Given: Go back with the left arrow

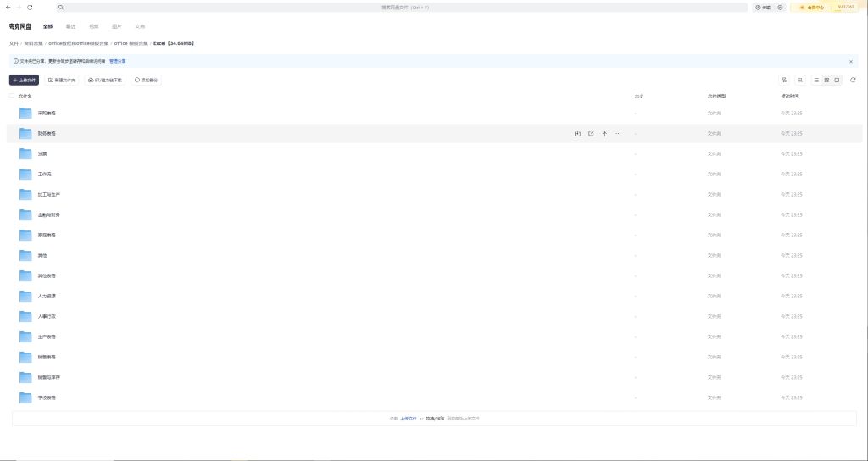Looking at the screenshot, I should click(x=8, y=7).
